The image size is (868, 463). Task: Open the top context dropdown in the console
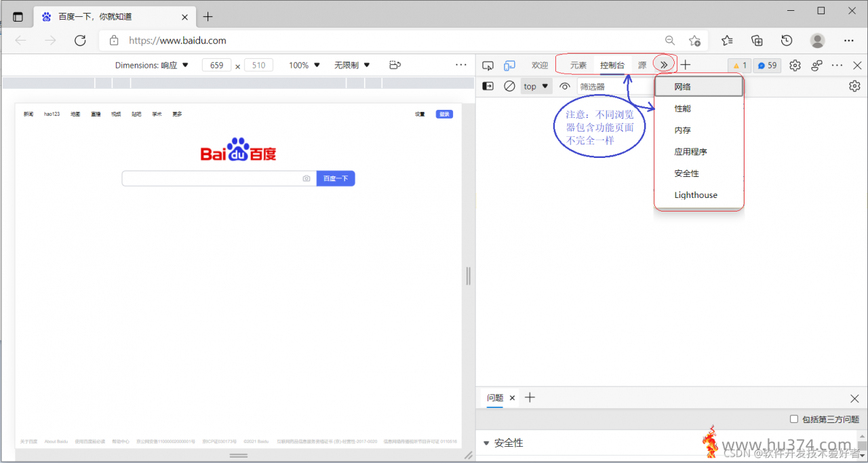[536, 86]
